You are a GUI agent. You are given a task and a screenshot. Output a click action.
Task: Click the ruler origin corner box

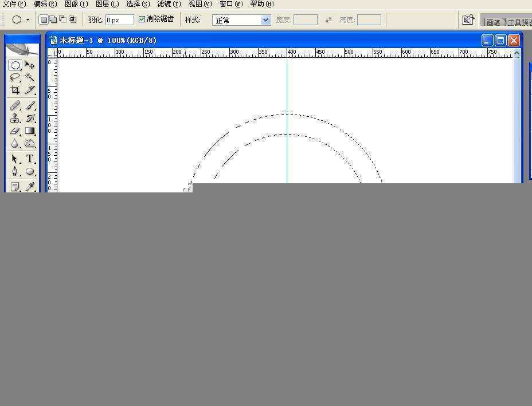pyautogui.click(x=52, y=53)
